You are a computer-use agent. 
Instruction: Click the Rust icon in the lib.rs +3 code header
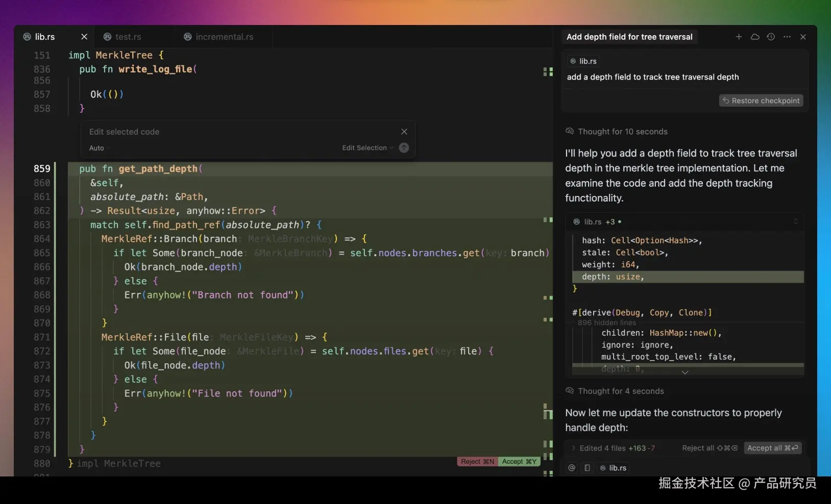(x=576, y=222)
